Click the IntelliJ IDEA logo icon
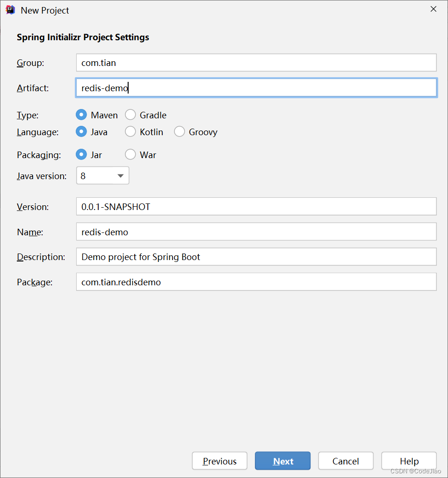Image resolution: width=448 pixels, height=478 pixels. point(10,10)
